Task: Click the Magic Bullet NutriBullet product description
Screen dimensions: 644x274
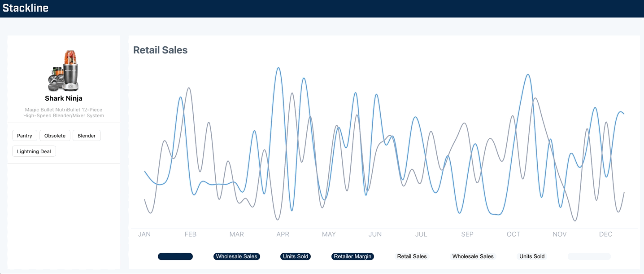Action: coord(64,113)
